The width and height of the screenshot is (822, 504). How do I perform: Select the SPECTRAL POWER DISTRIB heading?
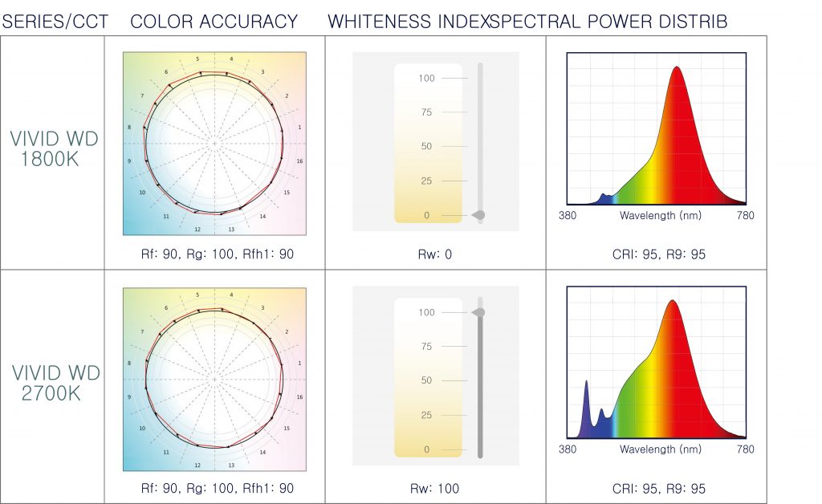608,22
